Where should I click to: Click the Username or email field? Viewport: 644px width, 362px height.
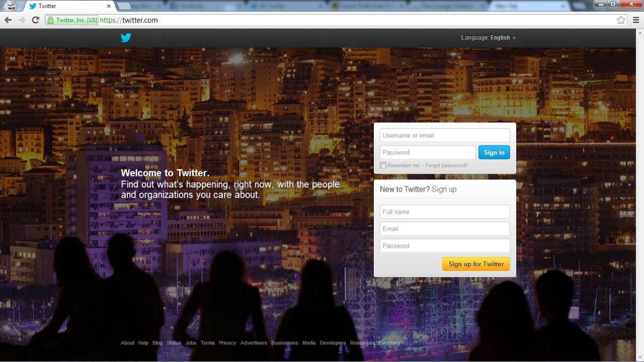[445, 135]
